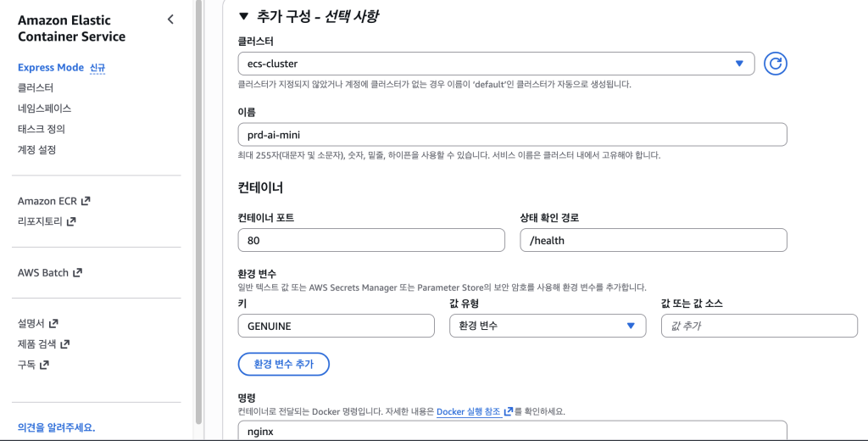Screen dimensions: 868x441
Task: Click the Docker 실행 참조 external link icon
Action: 509,411
